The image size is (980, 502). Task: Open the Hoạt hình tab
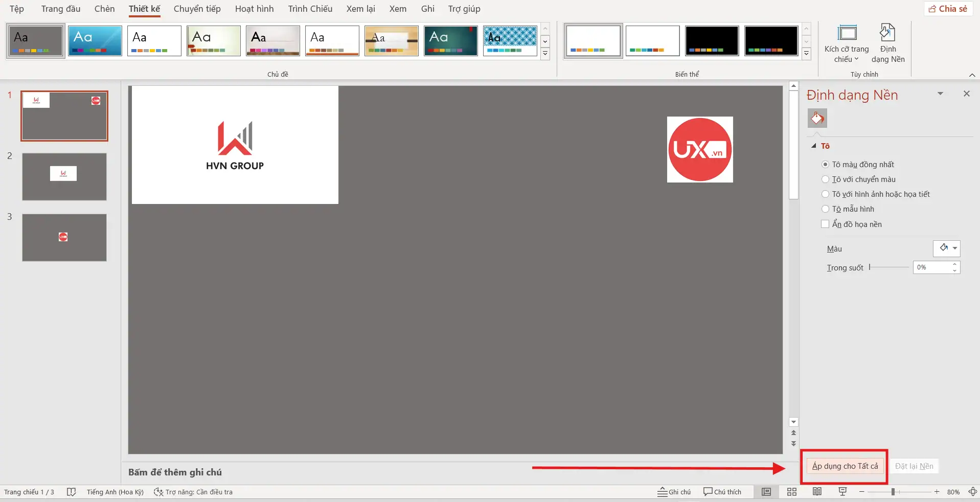tap(254, 9)
